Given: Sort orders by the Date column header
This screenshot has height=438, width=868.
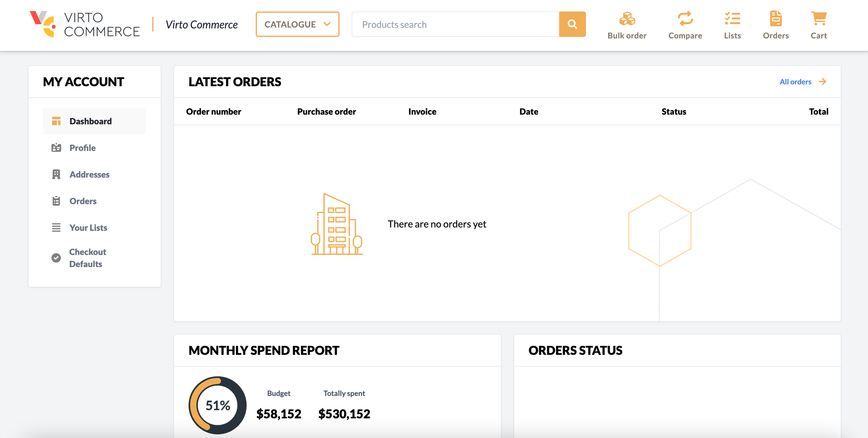Looking at the screenshot, I should (x=528, y=111).
